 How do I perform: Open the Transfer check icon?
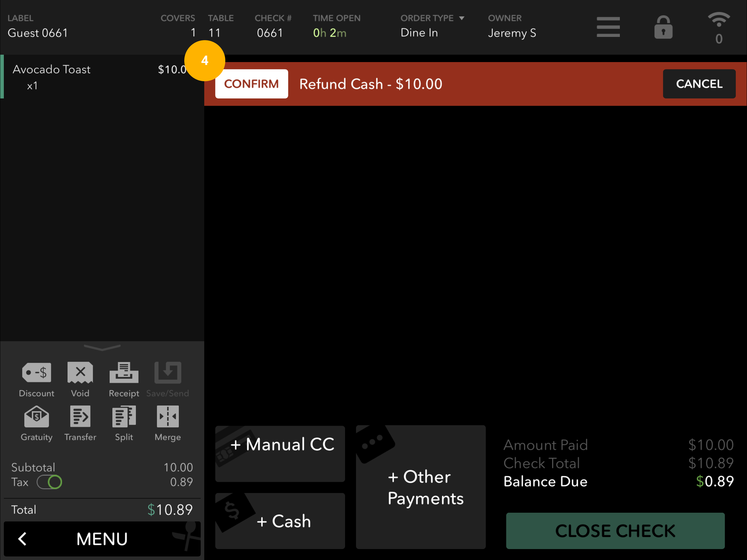click(80, 416)
